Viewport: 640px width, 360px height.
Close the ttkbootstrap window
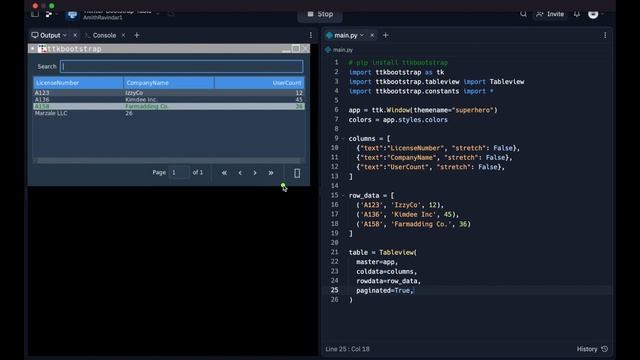[305, 49]
